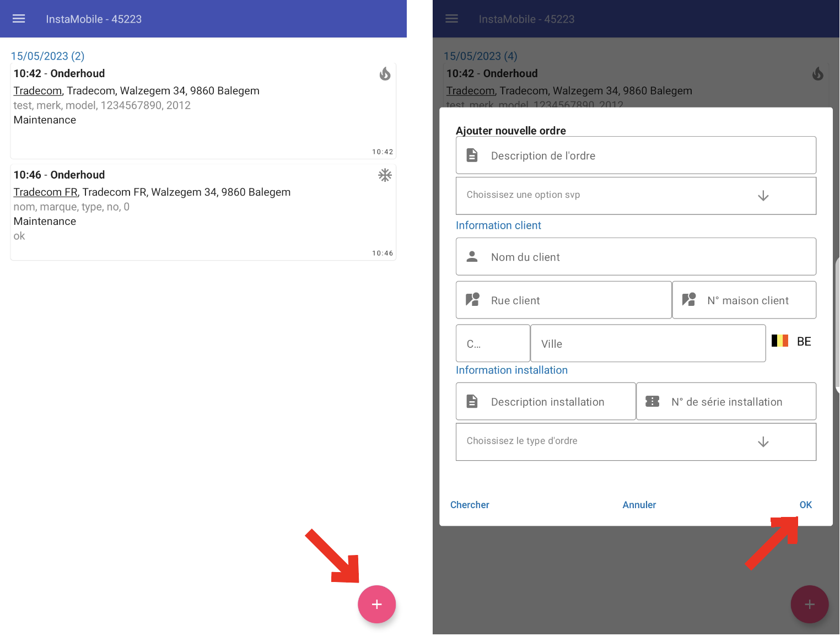Click 'test, merk, model, 1234567890, 2012' line
Screen dimensions: 840x636
click(102, 105)
